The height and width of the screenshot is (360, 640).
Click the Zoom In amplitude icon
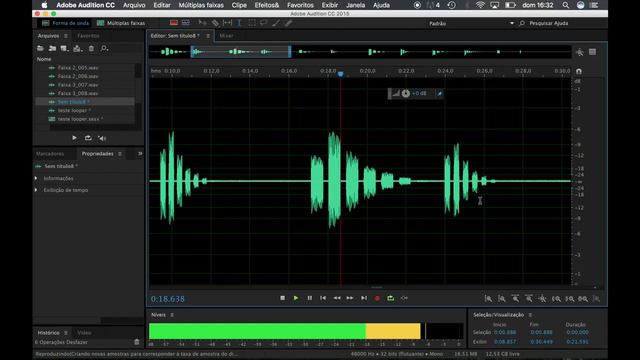click(x=488, y=299)
